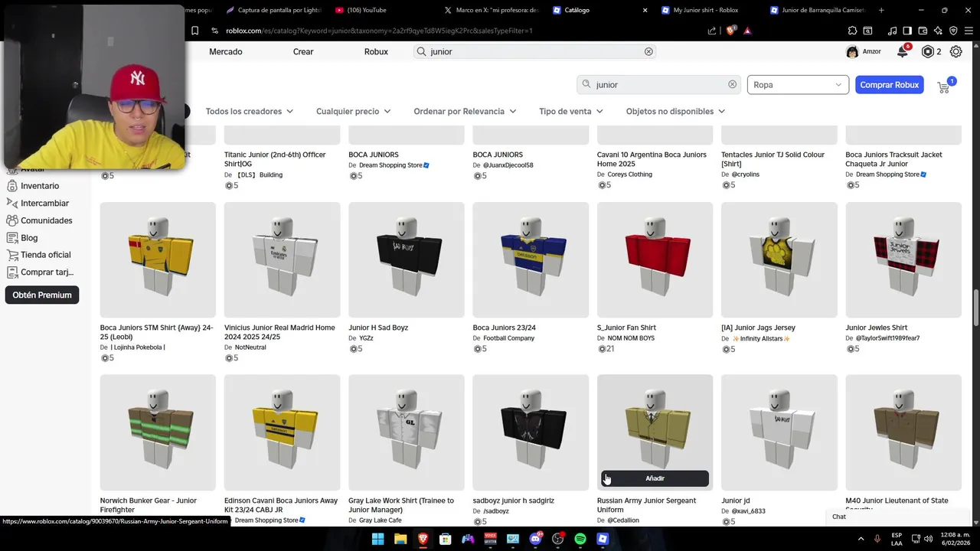Image resolution: width=980 pixels, height=551 pixels.
Task: Open Tienda oficial in sidebar
Action: [x=39, y=255]
